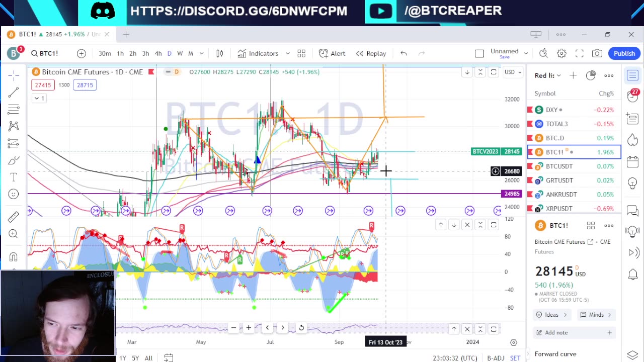Open the Red list watchlist dropdown
The image size is (644, 362).
click(548, 75)
